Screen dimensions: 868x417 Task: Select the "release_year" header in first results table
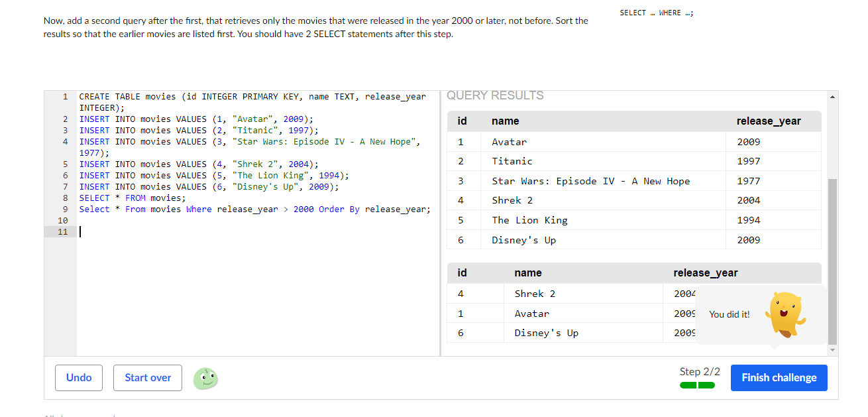pyautogui.click(x=768, y=121)
